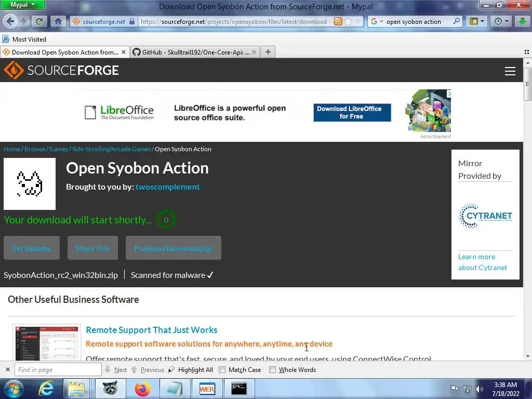532x399 pixels.
Task: Enable the Match Case checkbox
Action: pos(222,370)
